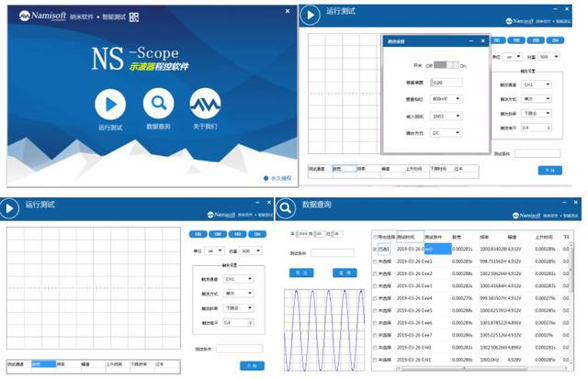The image size is (588, 379).
Task: Click the magnifier logo in 数据查询 title bar
Action: point(285,208)
